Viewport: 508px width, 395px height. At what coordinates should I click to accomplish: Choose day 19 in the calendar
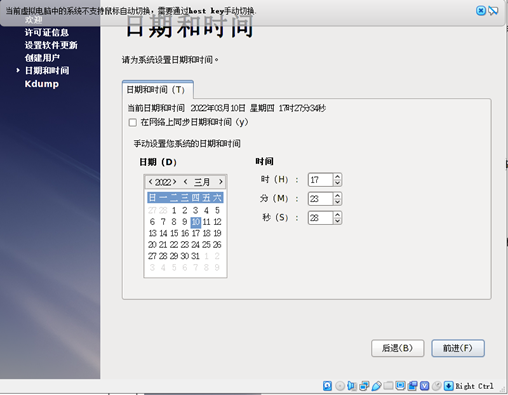click(x=217, y=233)
